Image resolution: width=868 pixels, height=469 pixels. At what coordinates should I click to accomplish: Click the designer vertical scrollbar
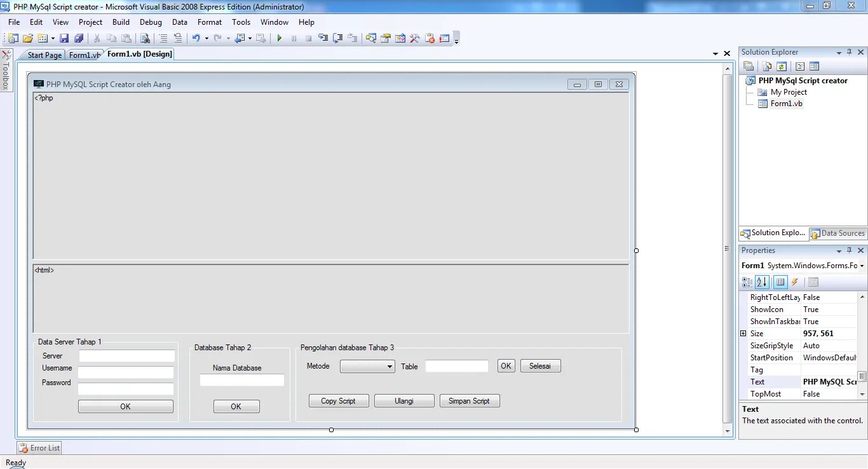coord(728,248)
